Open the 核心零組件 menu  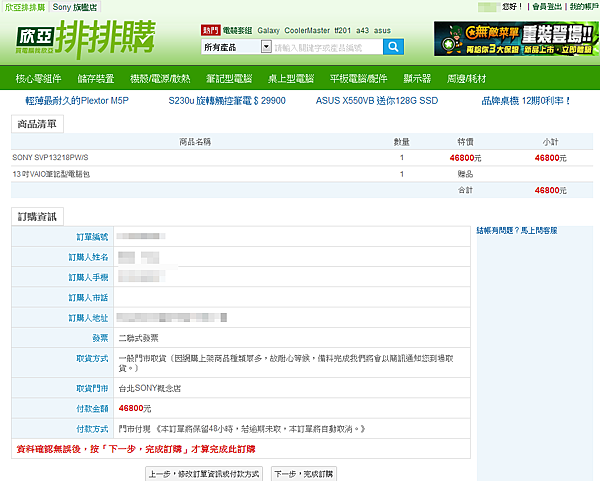[x=38, y=78]
